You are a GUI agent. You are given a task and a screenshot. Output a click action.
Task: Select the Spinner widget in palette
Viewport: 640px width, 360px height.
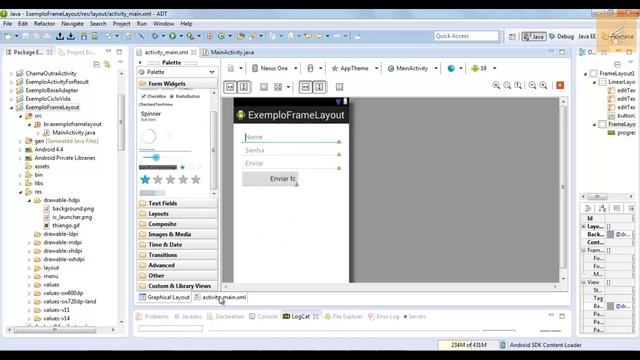pos(151,116)
